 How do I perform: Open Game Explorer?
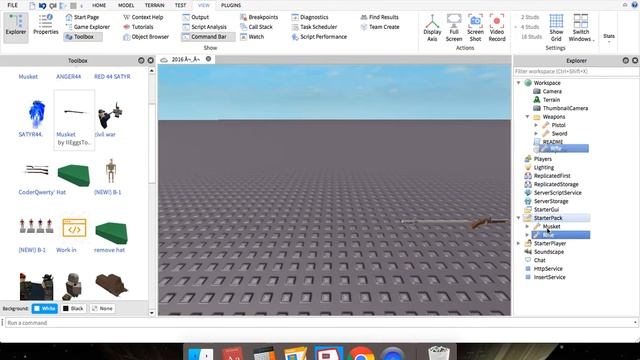88,27
